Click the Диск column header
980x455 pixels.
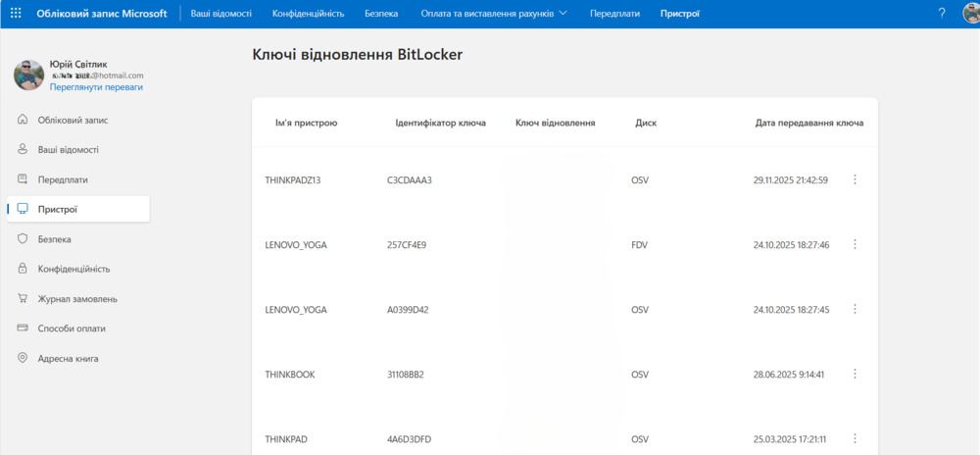(x=646, y=124)
